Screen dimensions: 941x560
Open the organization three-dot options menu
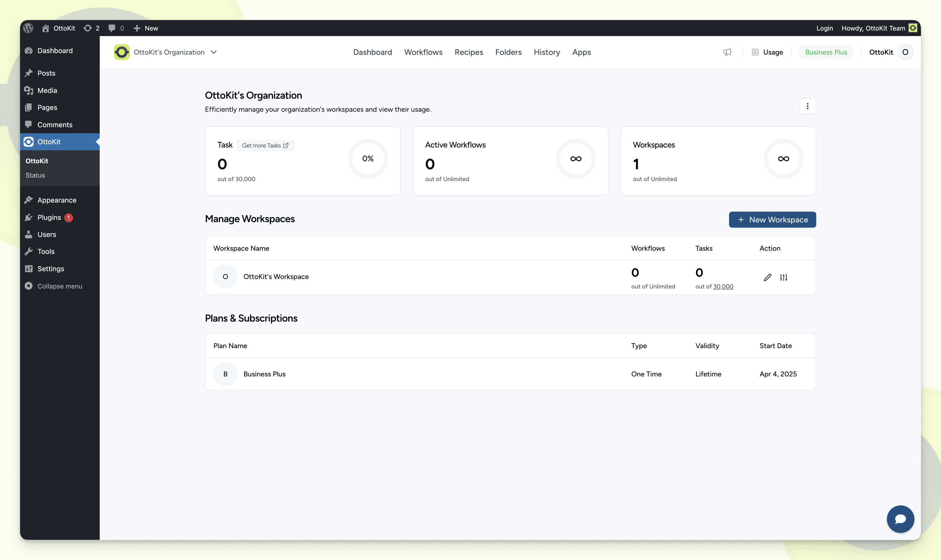807,106
